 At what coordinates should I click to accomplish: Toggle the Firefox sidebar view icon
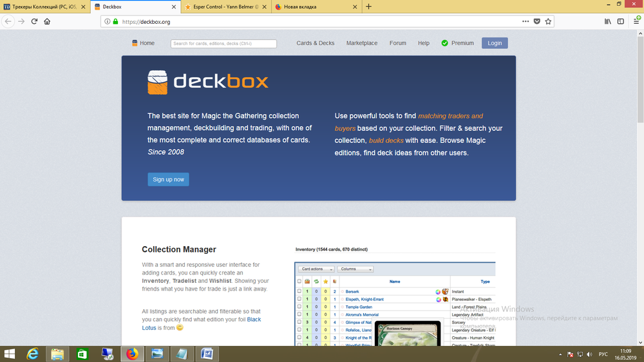pyautogui.click(x=621, y=21)
